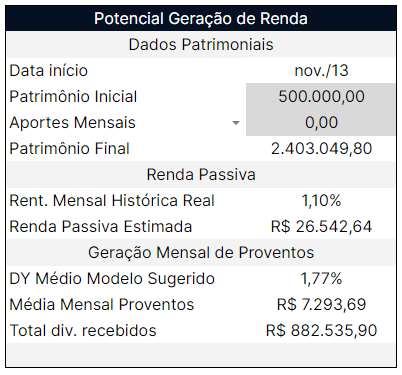The height and width of the screenshot is (375, 402).
Task: Click the Data início label cell
Action: (126, 71)
